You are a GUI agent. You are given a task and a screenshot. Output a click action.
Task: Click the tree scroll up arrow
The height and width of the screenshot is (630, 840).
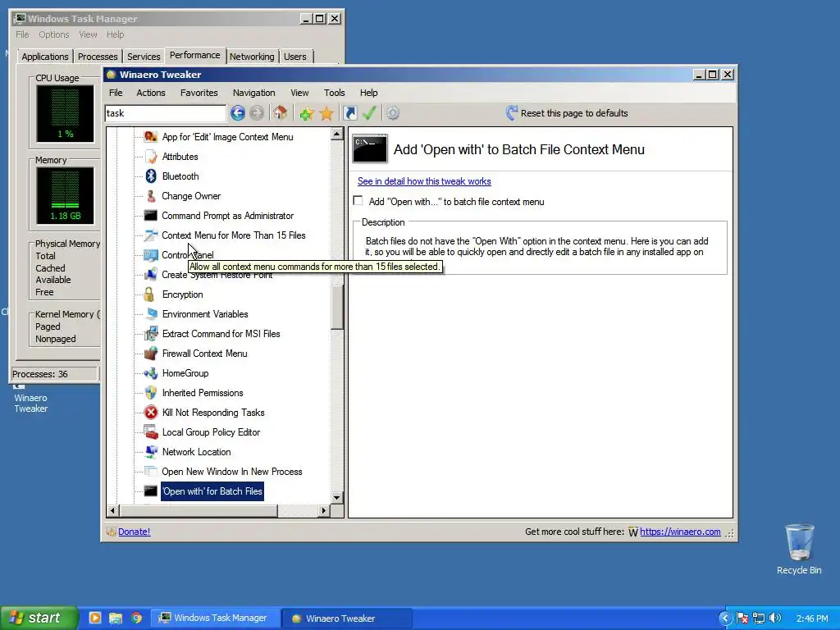tap(336, 134)
